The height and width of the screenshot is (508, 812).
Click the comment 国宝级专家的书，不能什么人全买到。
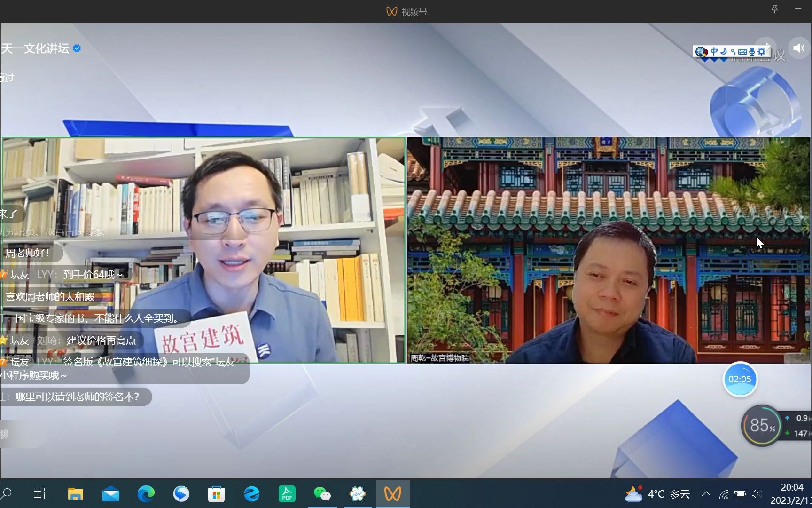[97, 318]
